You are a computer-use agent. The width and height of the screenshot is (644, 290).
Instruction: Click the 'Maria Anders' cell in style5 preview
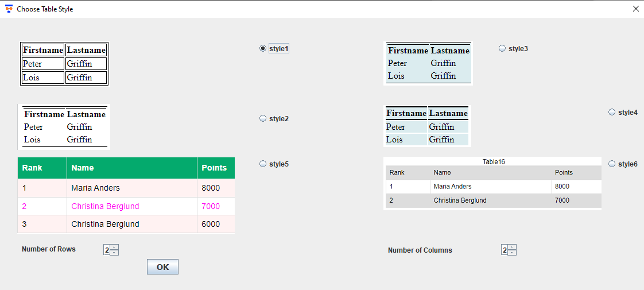[x=132, y=188]
